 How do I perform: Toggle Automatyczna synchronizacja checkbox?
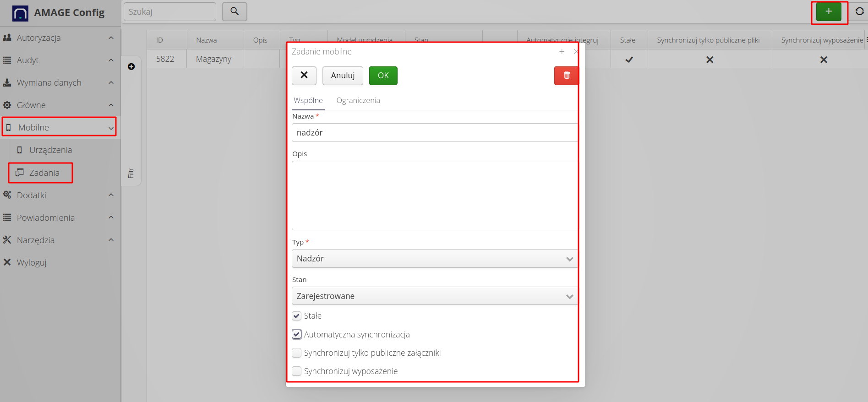coord(297,335)
